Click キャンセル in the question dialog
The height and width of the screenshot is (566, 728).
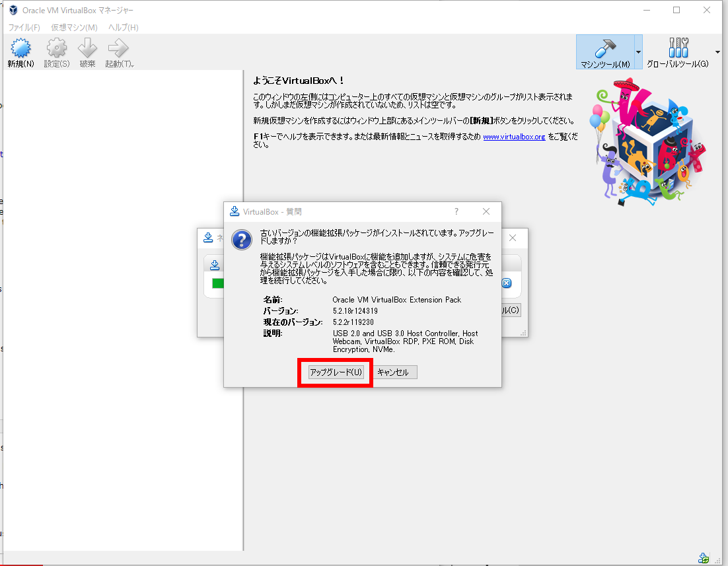coord(393,372)
